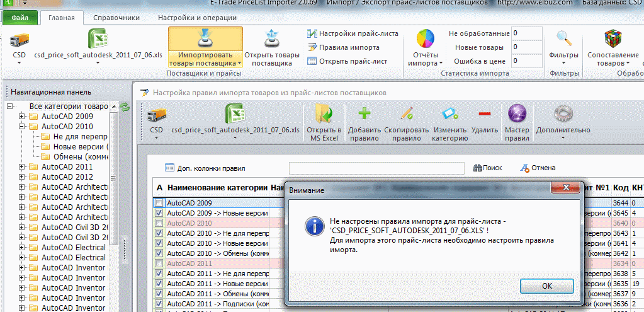Expand the AutoCAD 2011 tree node

click(22, 167)
